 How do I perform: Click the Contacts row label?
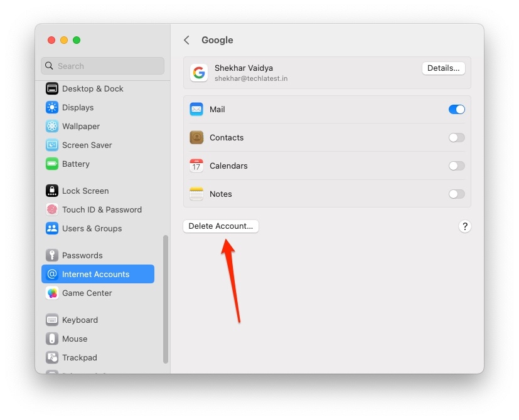pyautogui.click(x=227, y=137)
